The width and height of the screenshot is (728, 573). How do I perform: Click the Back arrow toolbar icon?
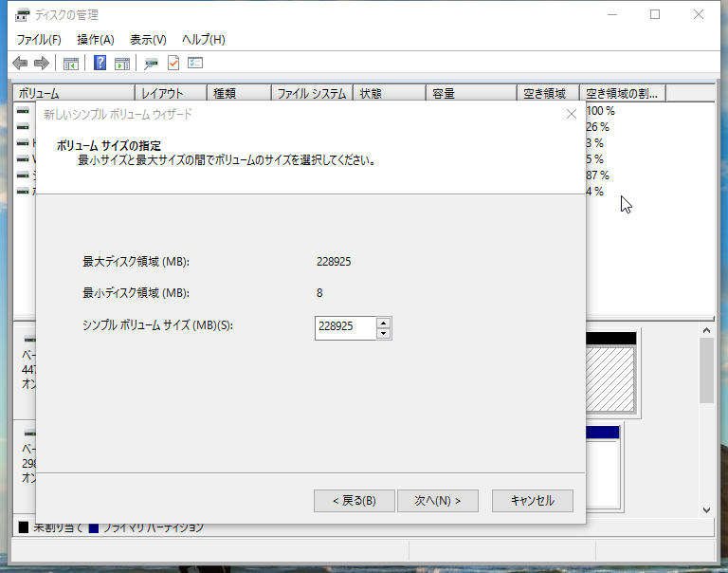(20, 63)
